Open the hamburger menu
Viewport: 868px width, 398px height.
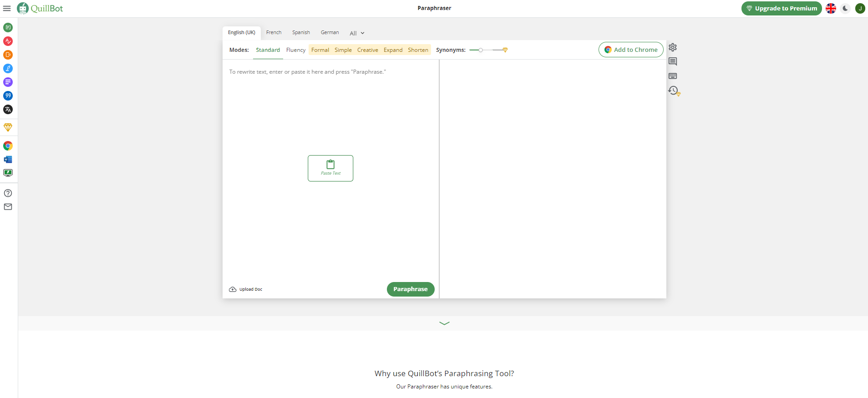click(7, 9)
